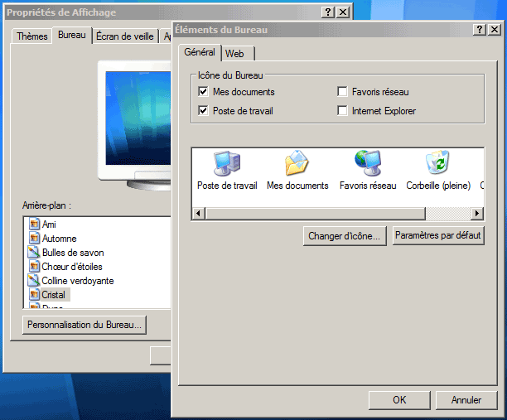The width and height of the screenshot is (507, 420).
Task: Uncheck the Mes documents checkbox
Action: click(203, 91)
